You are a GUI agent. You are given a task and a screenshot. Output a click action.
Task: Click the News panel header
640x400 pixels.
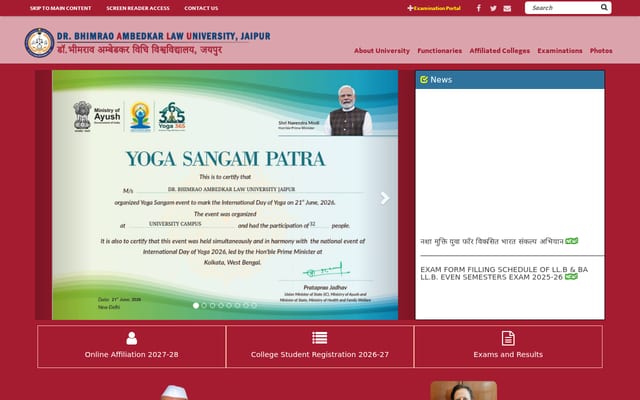tap(510, 80)
